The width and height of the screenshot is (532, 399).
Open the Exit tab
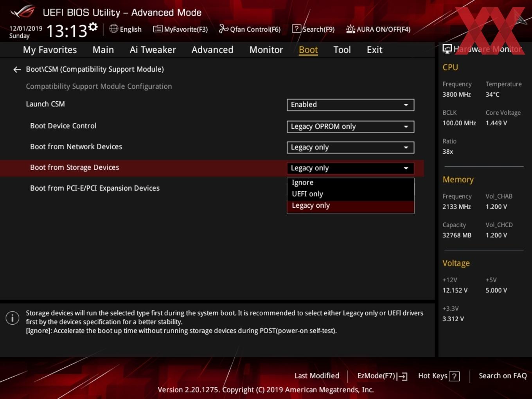(374, 50)
